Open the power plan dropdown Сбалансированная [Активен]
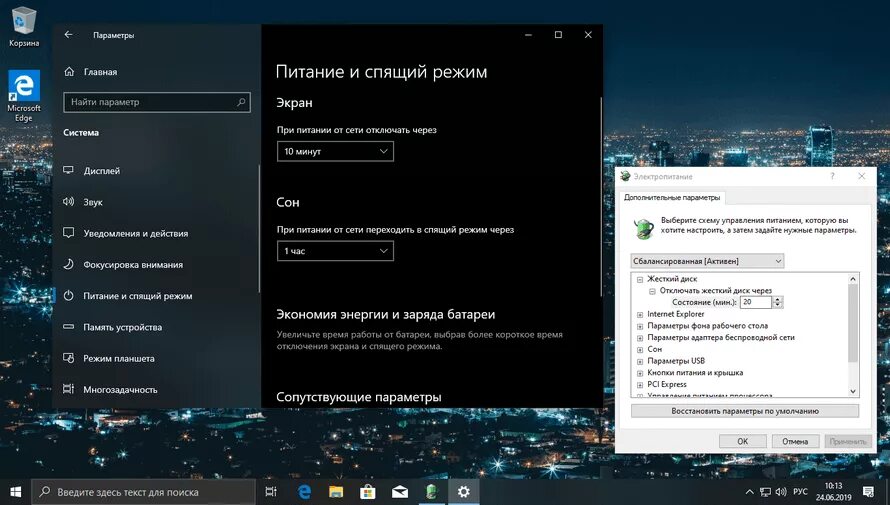Screen dimensions: 890x505 [707, 261]
